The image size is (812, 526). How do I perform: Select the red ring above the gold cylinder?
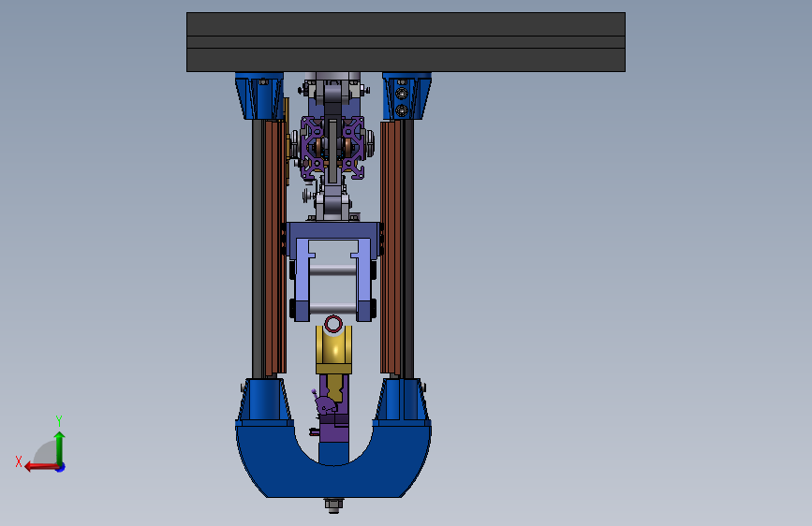click(x=333, y=325)
